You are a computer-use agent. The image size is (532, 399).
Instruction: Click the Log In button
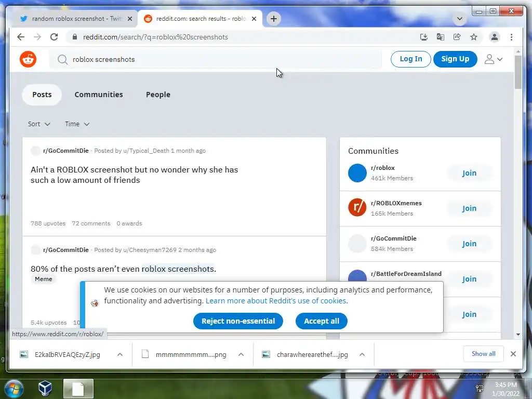point(411,59)
